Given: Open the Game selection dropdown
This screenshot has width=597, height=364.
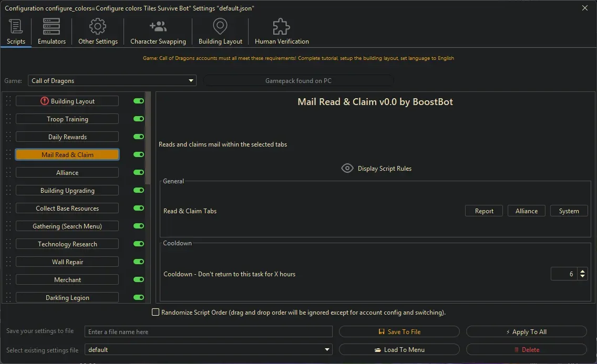Looking at the screenshot, I should [190, 80].
